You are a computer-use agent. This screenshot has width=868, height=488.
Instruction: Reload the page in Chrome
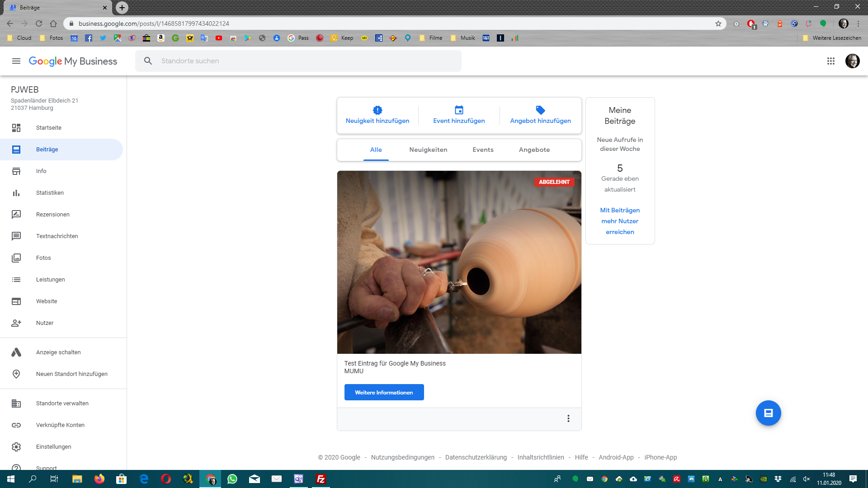[x=39, y=23]
